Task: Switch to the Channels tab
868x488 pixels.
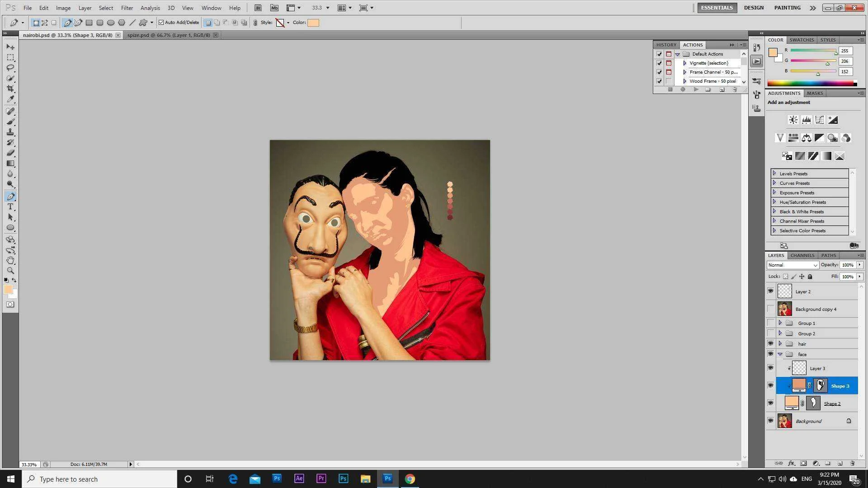Action: tap(802, 255)
